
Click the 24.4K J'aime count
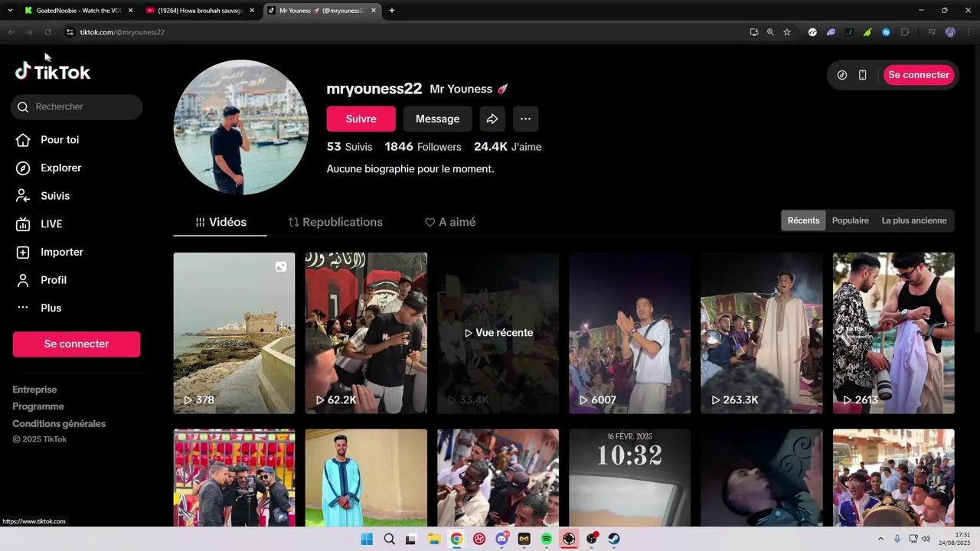[x=508, y=147]
